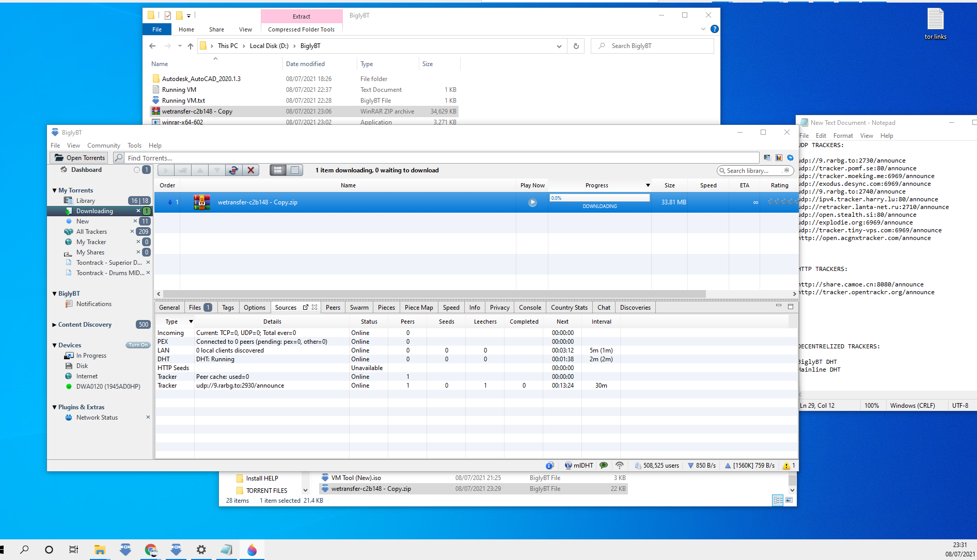Click the Play Now button for wetransfer torrent
Image resolution: width=977 pixels, height=560 pixels.
click(x=532, y=202)
